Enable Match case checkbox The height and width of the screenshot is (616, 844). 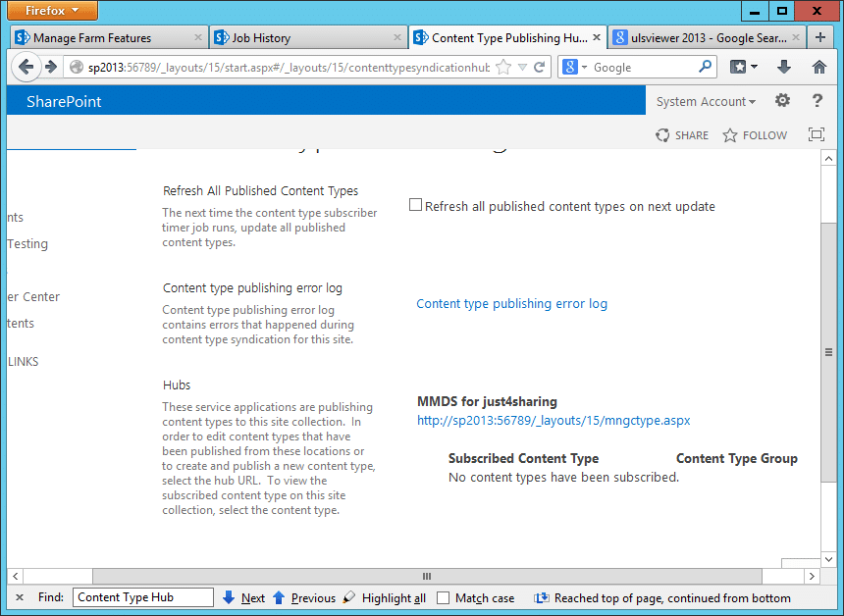click(x=443, y=597)
